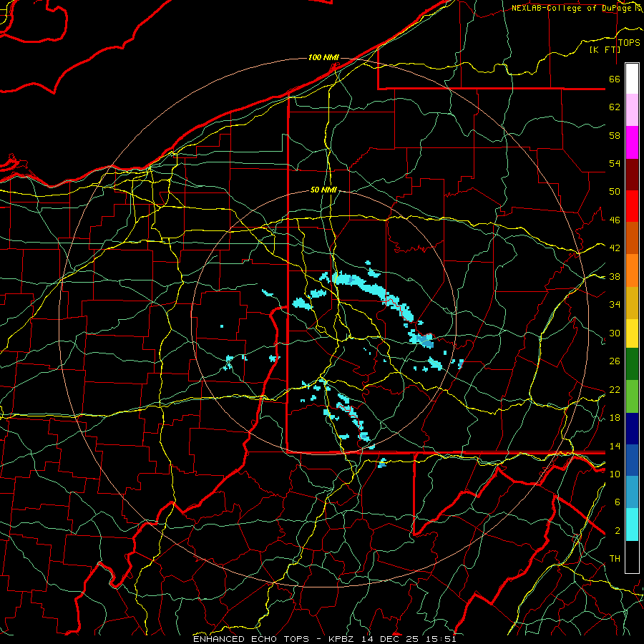The image size is (644, 644).
Task: Click the TOPS legend title
Action: coord(629,43)
